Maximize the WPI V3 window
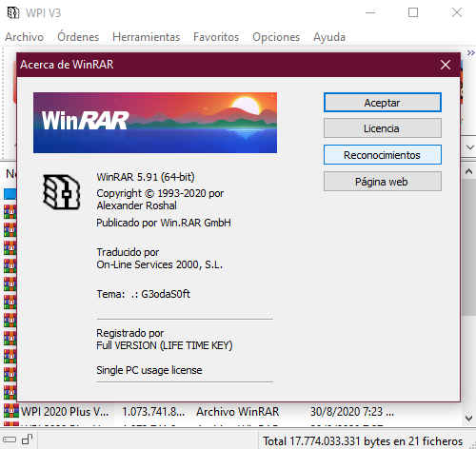 click(413, 12)
